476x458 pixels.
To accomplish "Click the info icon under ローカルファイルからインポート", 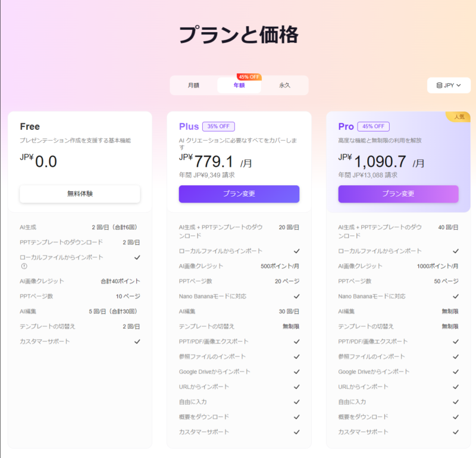I will 24,266.
